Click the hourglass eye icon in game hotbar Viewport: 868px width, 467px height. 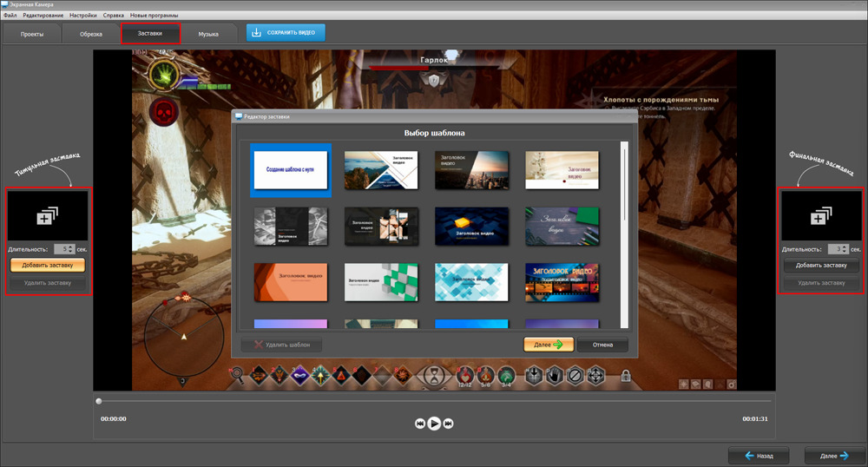[x=435, y=376]
